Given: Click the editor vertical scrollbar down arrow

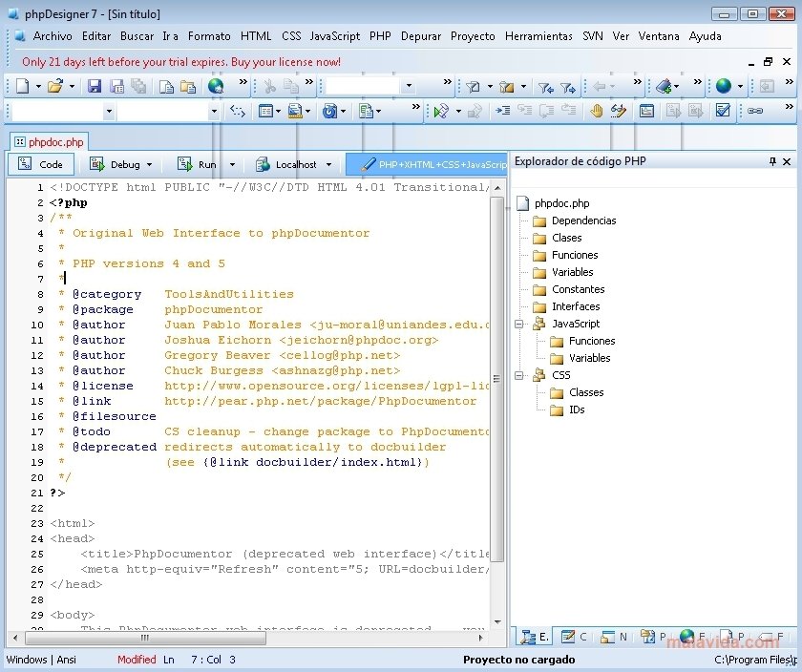Looking at the screenshot, I should [x=497, y=621].
